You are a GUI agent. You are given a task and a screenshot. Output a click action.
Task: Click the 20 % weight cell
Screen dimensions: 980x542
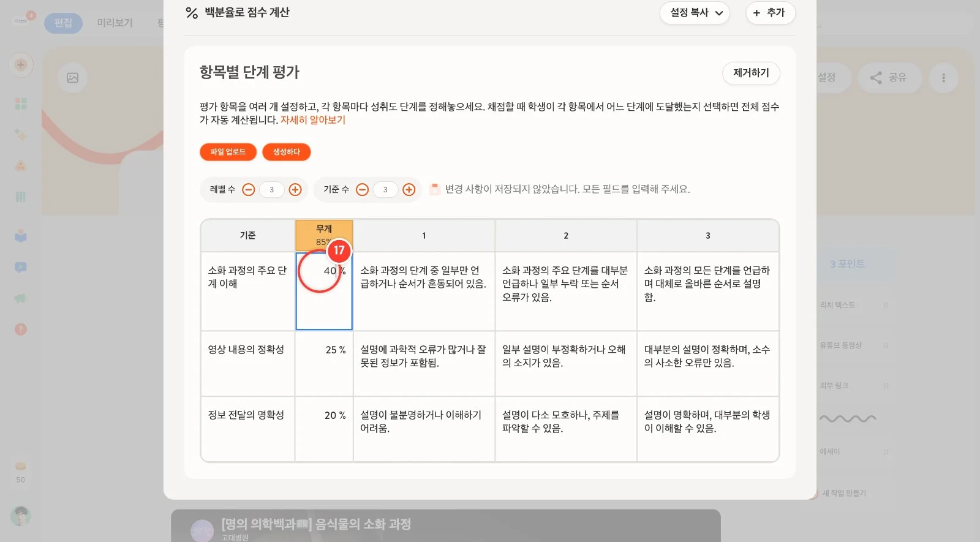pyautogui.click(x=324, y=429)
